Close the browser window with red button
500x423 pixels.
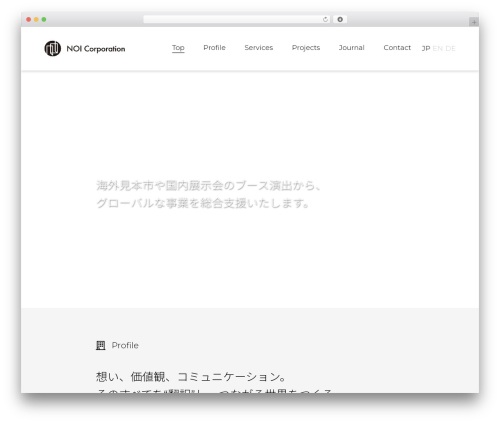pyautogui.click(x=29, y=20)
